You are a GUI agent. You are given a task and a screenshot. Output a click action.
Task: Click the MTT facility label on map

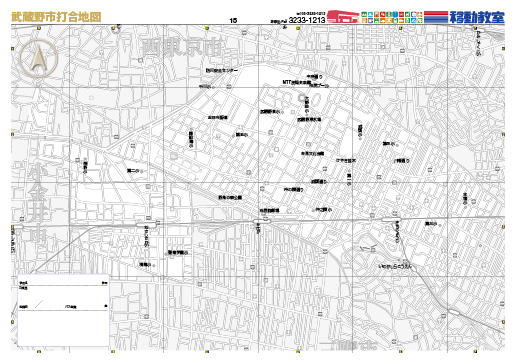[x=297, y=82]
